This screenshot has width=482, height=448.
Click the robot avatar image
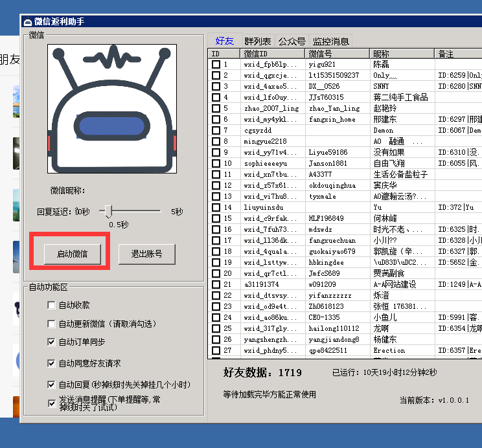(112, 109)
